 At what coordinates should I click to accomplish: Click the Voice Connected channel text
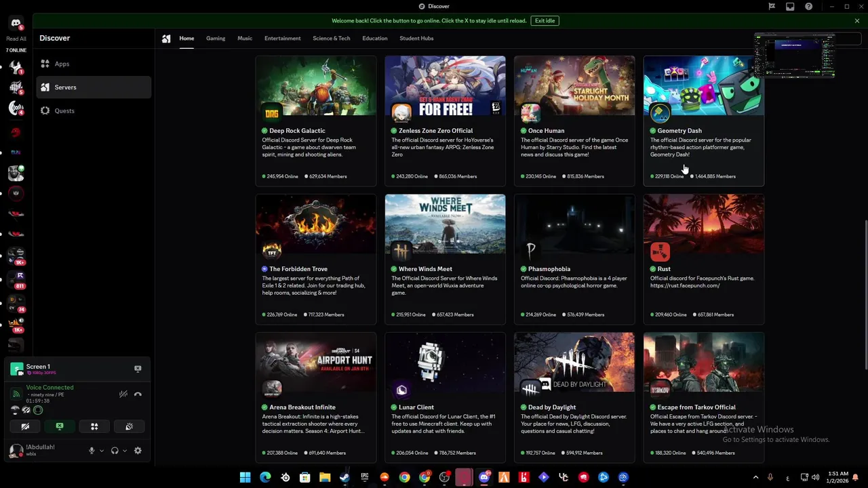[50, 388]
